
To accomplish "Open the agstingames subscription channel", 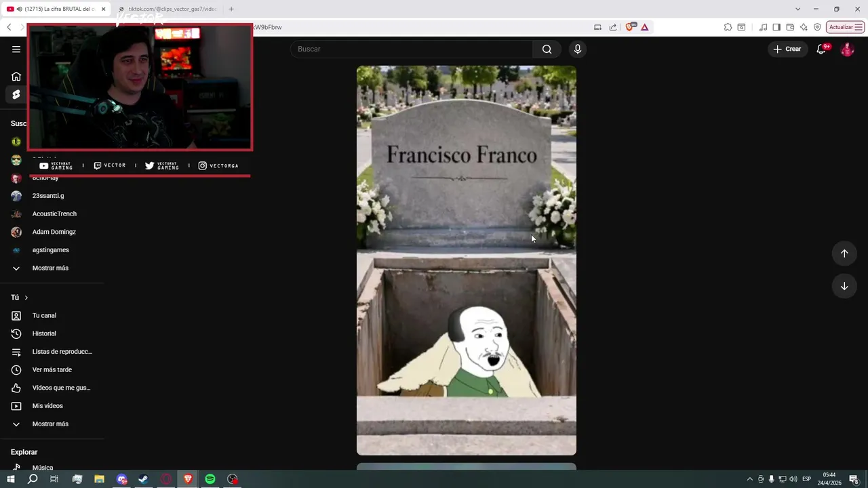I will pyautogui.click(x=52, y=250).
